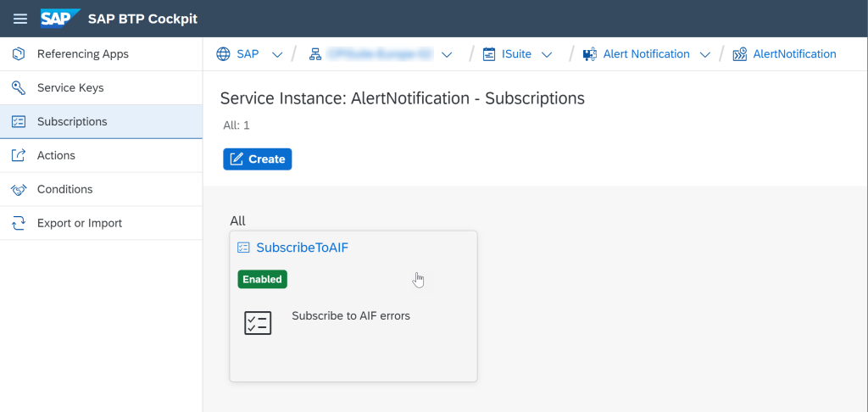
Task: Click the Alert Notification breadcrumb link
Action: coord(646,54)
